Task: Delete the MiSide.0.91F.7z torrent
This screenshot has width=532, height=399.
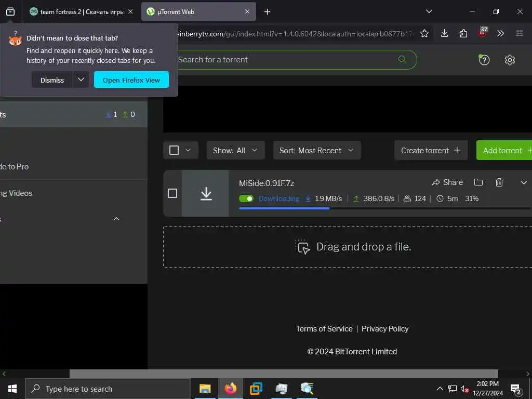Action: point(499,182)
